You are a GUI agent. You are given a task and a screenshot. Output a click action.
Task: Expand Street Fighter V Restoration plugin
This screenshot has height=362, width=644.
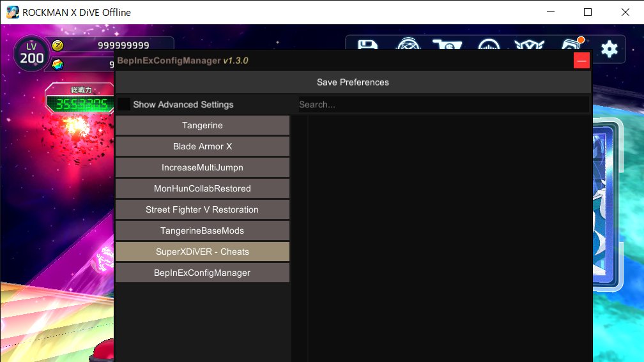(203, 209)
